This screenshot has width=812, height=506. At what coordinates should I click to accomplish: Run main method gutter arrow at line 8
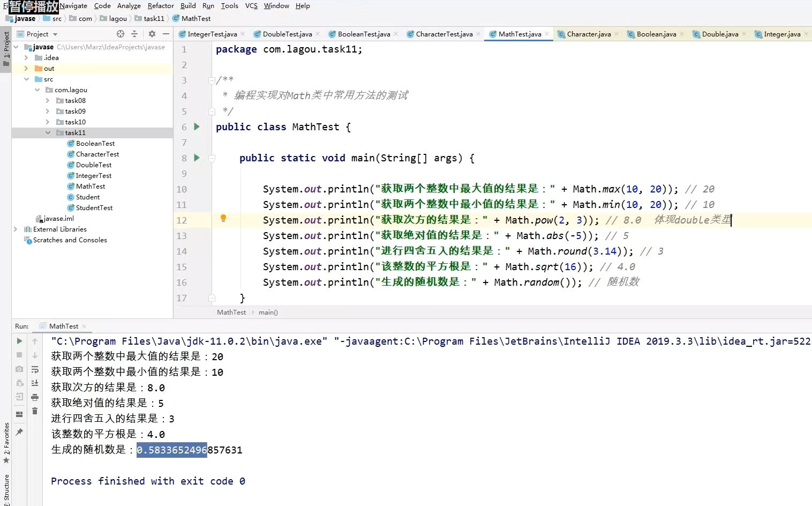[197, 158]
